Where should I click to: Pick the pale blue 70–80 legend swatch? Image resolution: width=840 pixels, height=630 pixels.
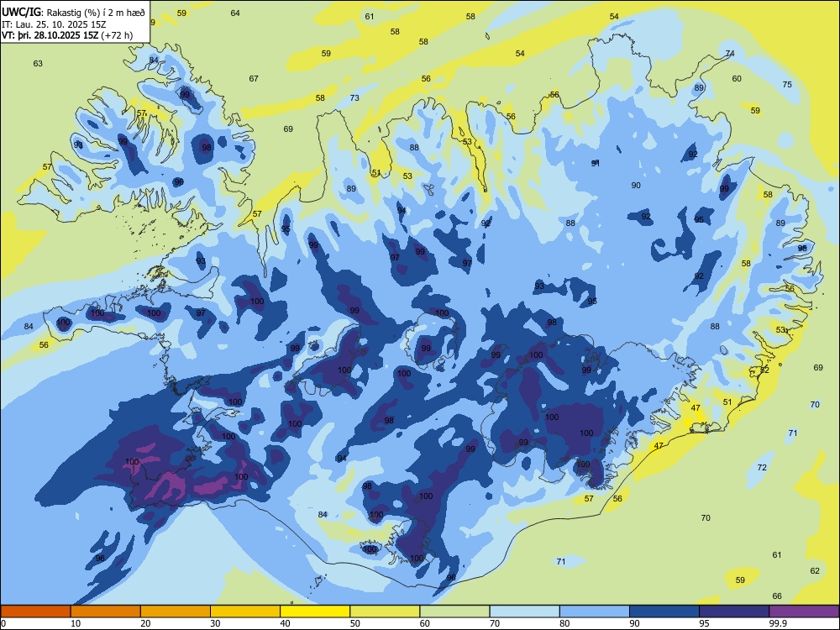pyautogui.click(x=524, y=612)
